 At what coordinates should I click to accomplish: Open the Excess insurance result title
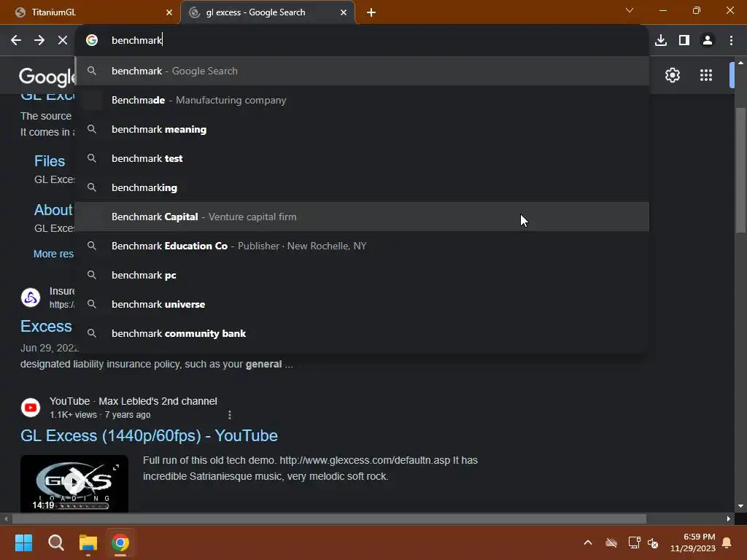[46, 326]
